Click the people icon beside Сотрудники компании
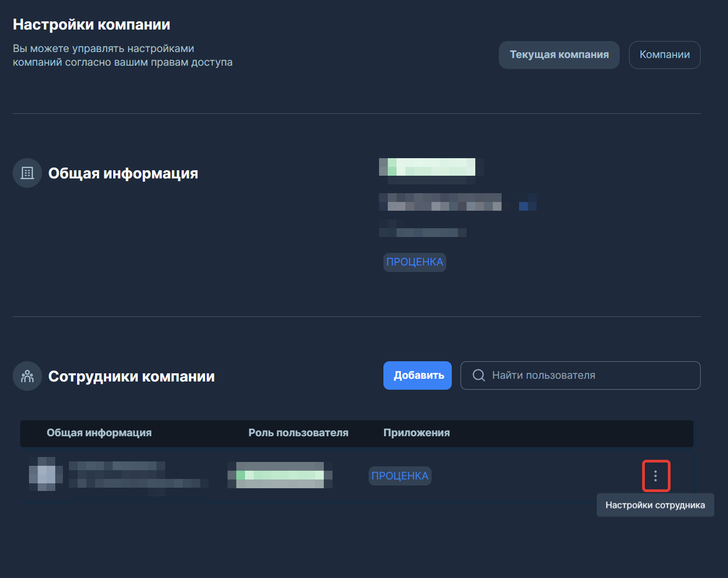 click(27, 376)
